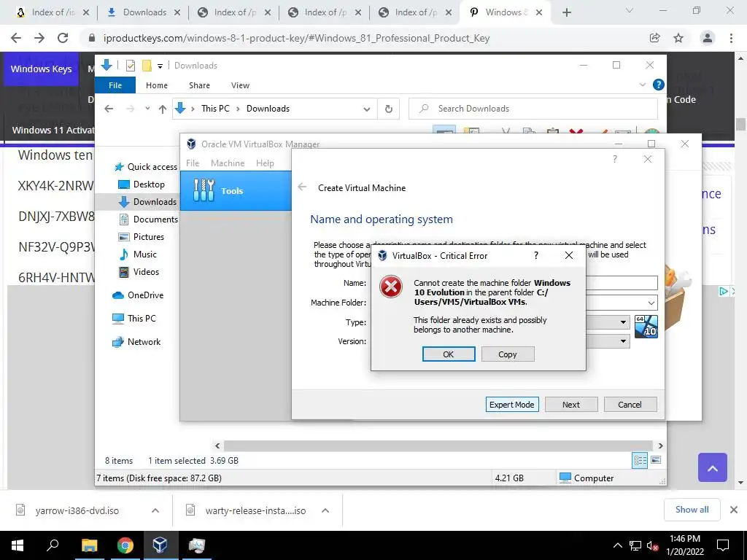Bookmark this page star icon
747x560 pixels.
tap(678, 38)
